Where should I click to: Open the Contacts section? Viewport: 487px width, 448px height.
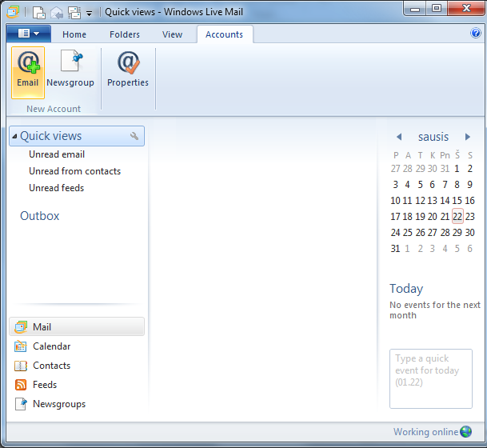pyautogui.click(x=51, y=366)
